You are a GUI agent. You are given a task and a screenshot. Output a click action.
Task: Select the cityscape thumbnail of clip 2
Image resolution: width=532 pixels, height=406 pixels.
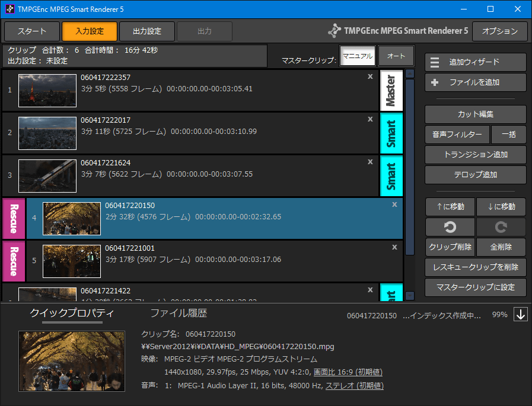click(47, 133)
